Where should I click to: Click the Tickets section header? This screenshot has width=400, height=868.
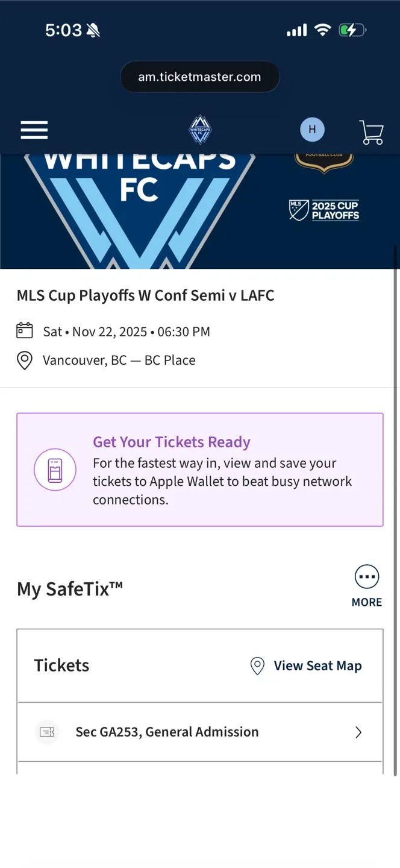(x=61, y=665)
